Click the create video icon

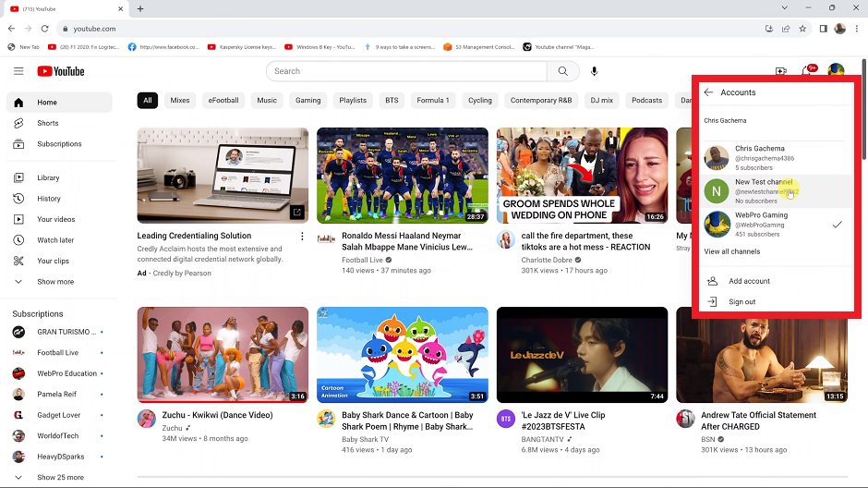tap(781, 71)
